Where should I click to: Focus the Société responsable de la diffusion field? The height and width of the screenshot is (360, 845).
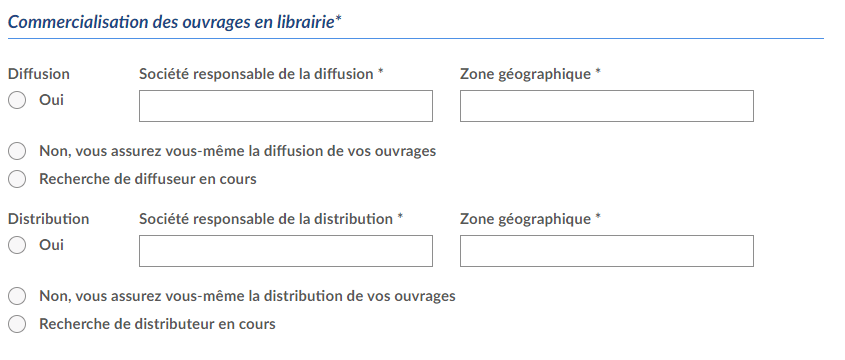286,106
